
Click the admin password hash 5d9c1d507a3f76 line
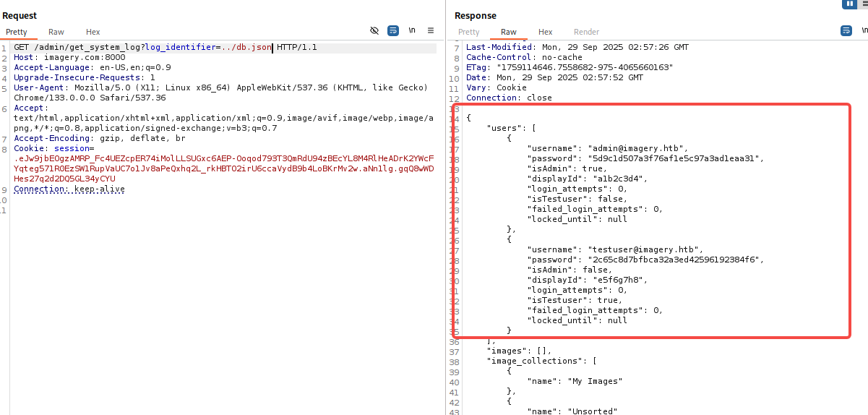(645, 158)
